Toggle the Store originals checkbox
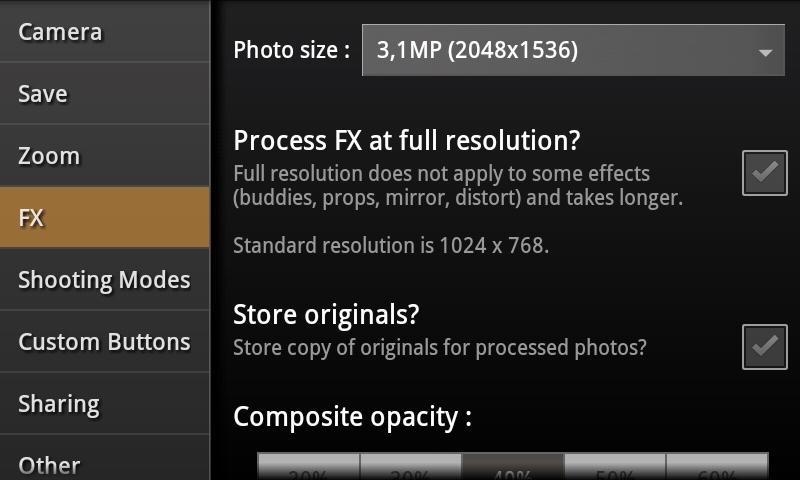This screenshot has height=480, width=800. tap(765, 347)
